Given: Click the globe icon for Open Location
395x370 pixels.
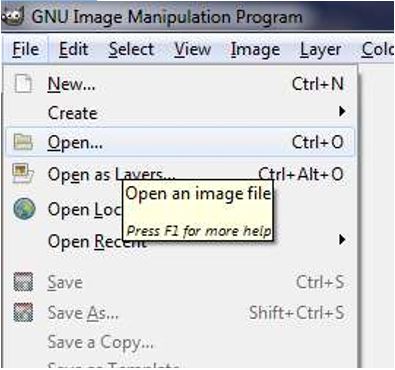Looking at the screenshot, I should (x=24, y=209).
